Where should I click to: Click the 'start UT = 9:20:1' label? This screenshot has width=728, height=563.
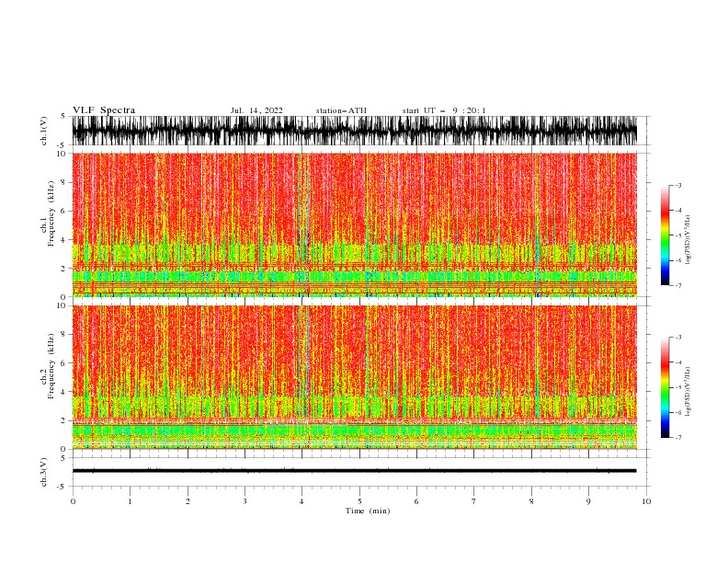click(x=444, y=110)
